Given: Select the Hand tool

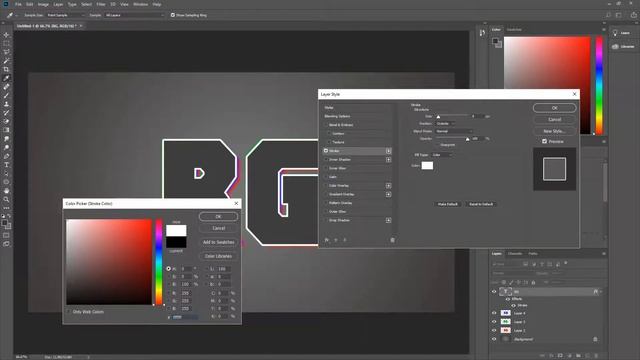Looking at the screenshot, I should click(x=7, y=191).
